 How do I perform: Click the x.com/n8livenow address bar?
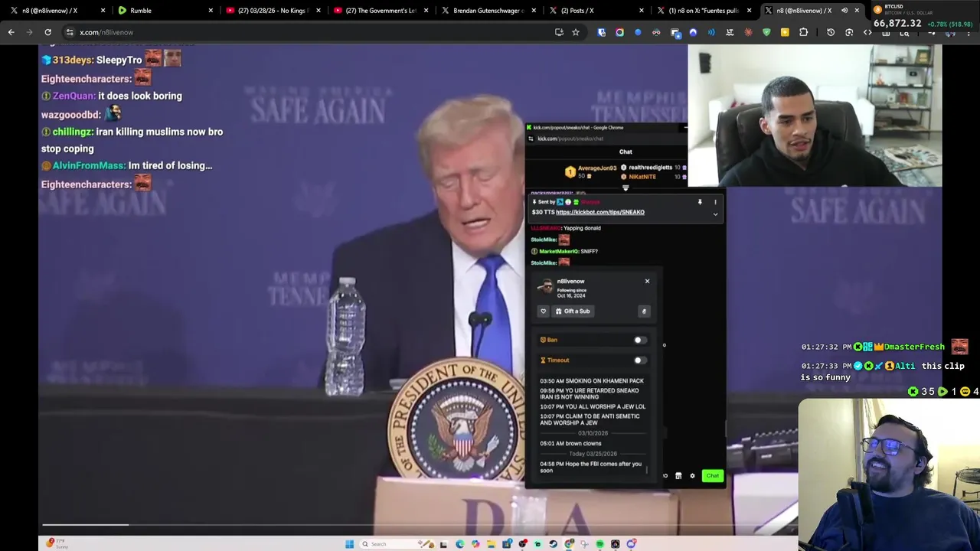tap(306, 32)
